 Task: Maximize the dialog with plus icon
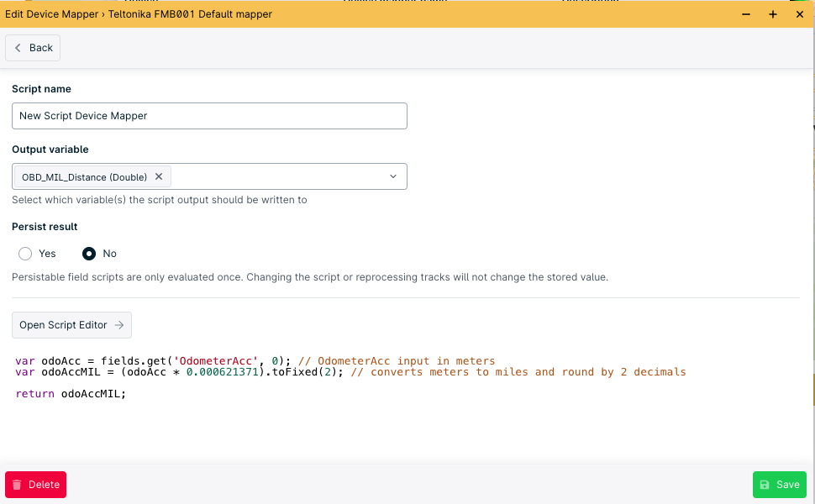(773, 14)
